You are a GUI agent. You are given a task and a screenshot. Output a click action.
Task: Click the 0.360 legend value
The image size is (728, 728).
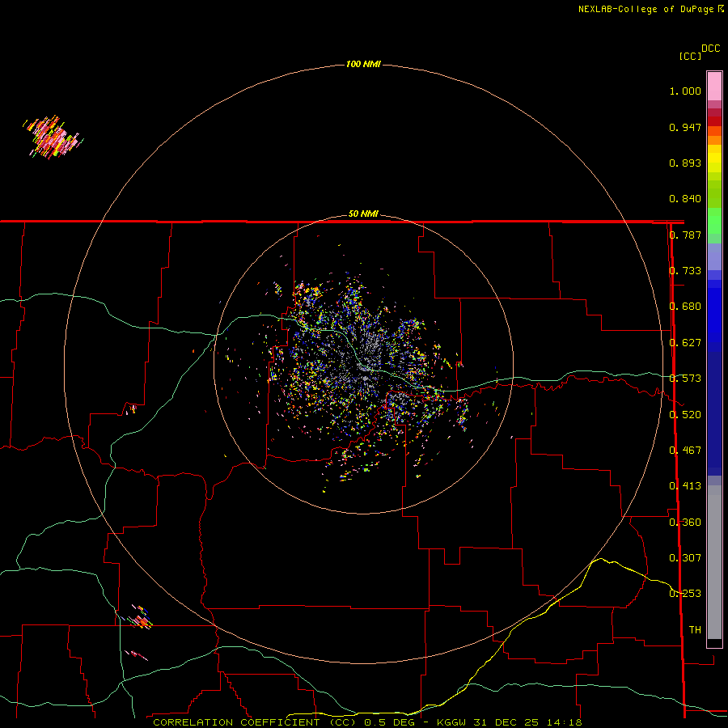(x=685, y=523)
